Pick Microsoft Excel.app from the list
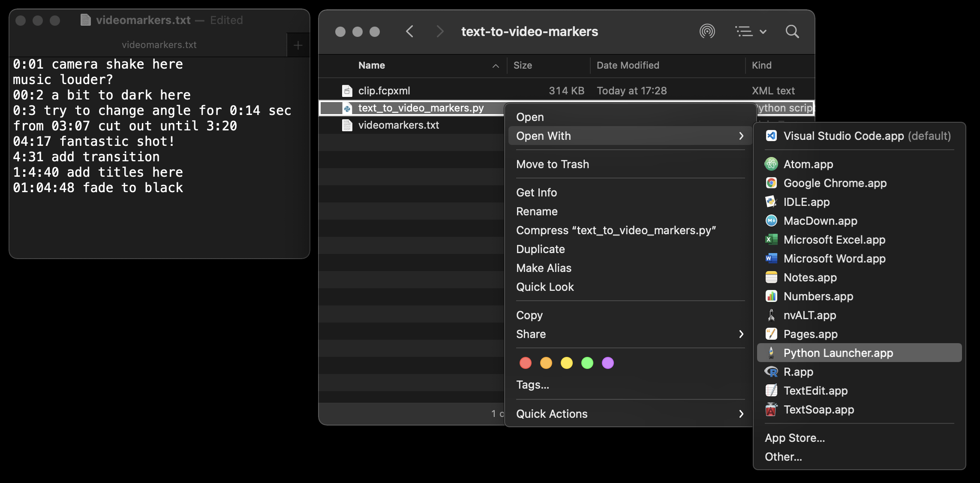Image resolution: width=980 pixels, height=483 pixels. tap(834, 240)
